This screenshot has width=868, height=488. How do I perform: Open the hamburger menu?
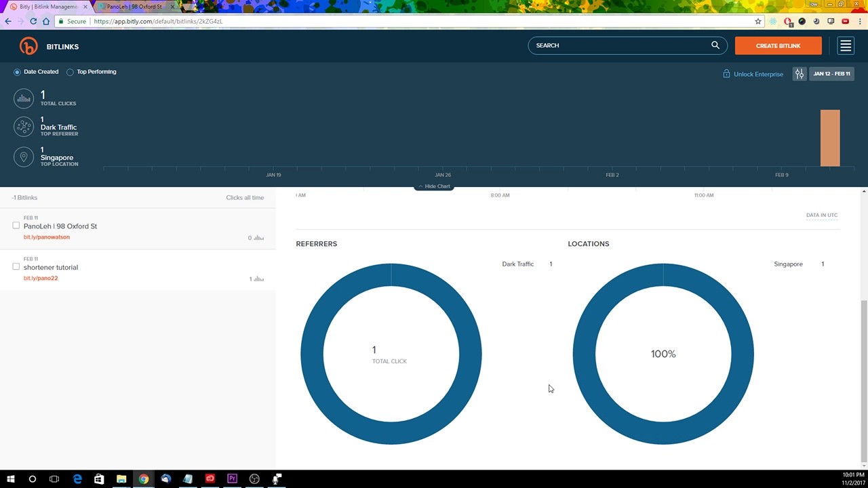coord(845,45)
